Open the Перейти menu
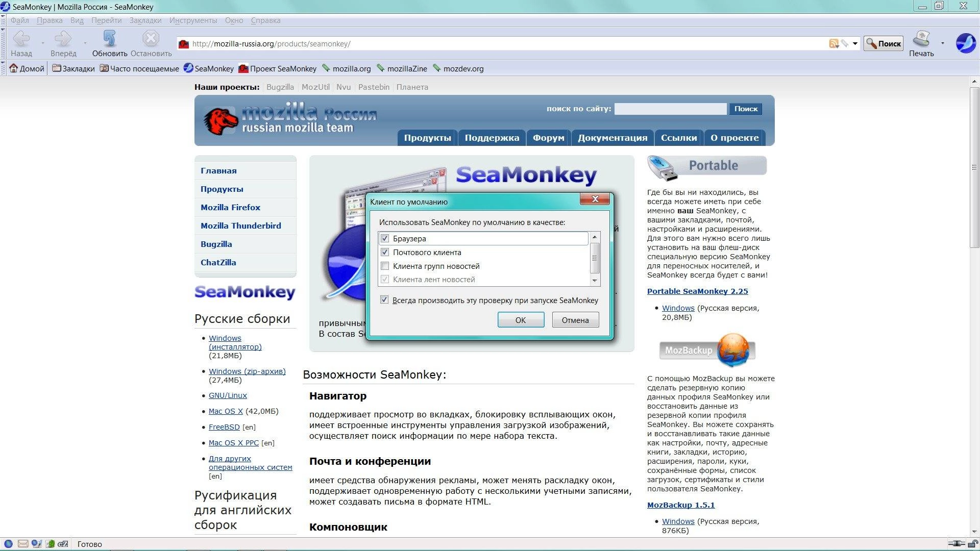The height and width of the screenshot is (551, 980). pyautogui.click(x=107, y=20)
